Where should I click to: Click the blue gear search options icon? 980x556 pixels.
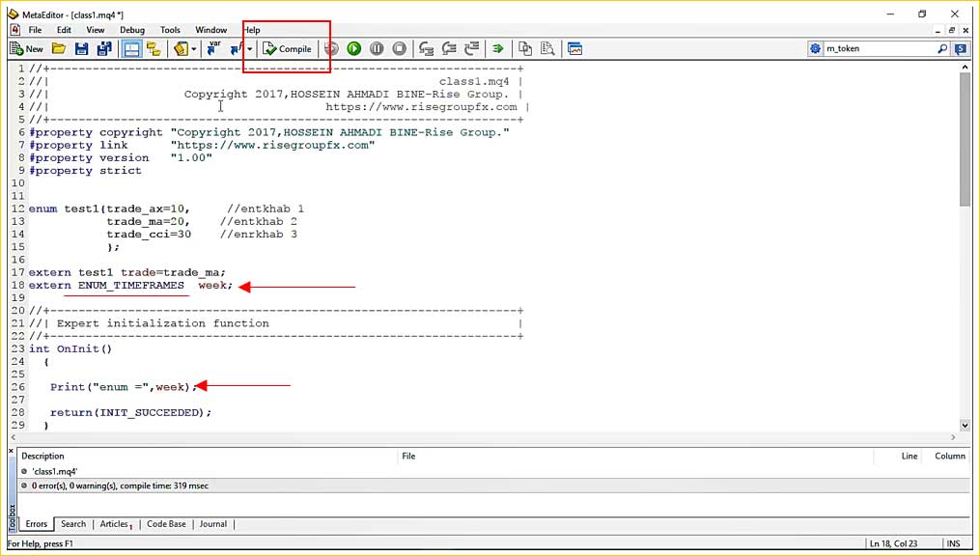(x=815, y=48)
